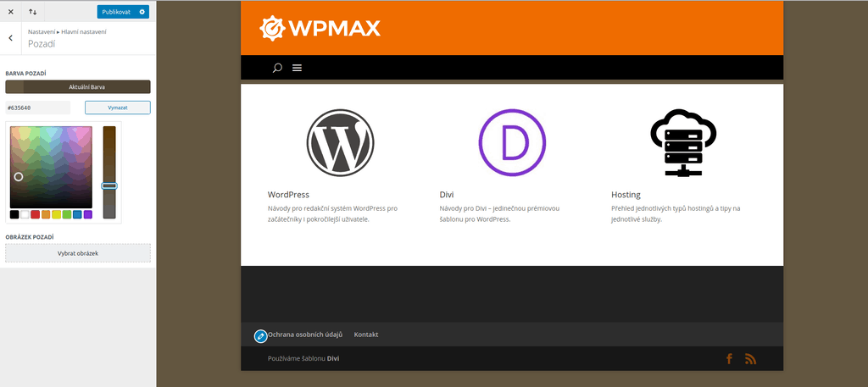This screenshot has height=387, width=868.
Task: Click the Facebook icon in footer
Action: point(730,359)
